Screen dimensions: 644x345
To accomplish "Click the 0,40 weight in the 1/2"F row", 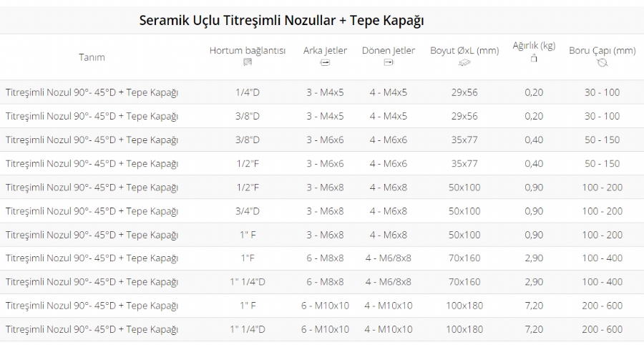I will click(x=534, y=163).
